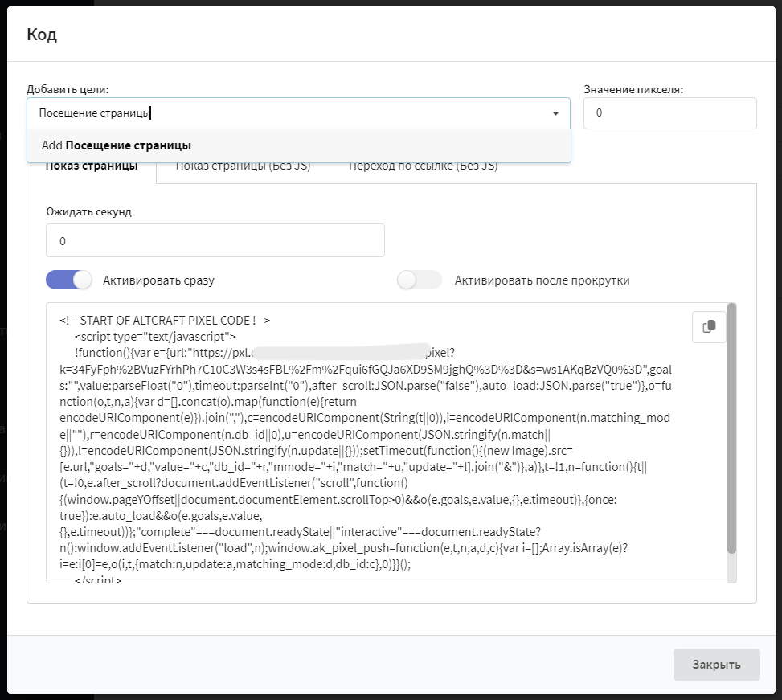Enable the "Активировать после прокрутки" switch
782x700 pixels.
point(420,280)
